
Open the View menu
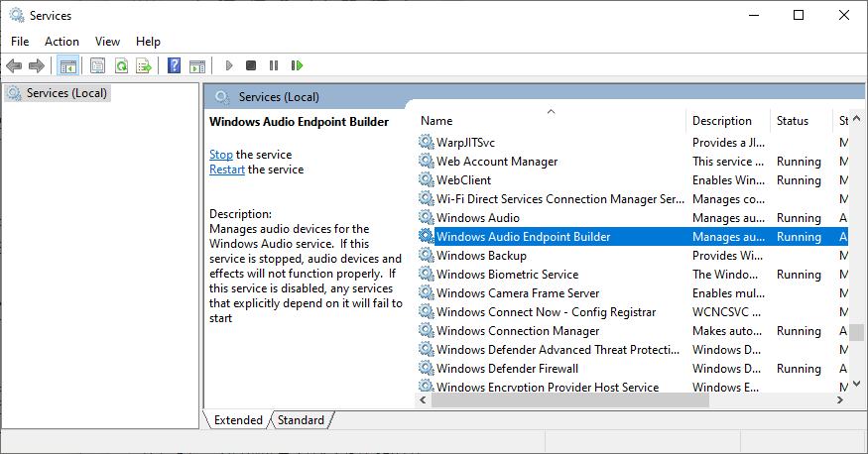point(107,42)
